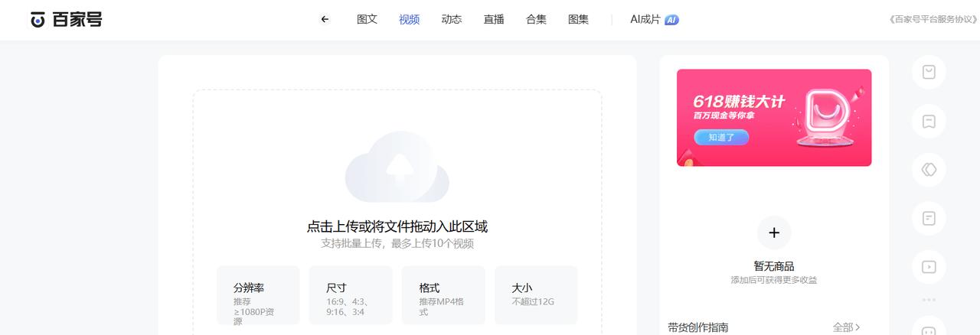
Task: Open the document-note sidebar icon
Action: click(x=929, y=219)
